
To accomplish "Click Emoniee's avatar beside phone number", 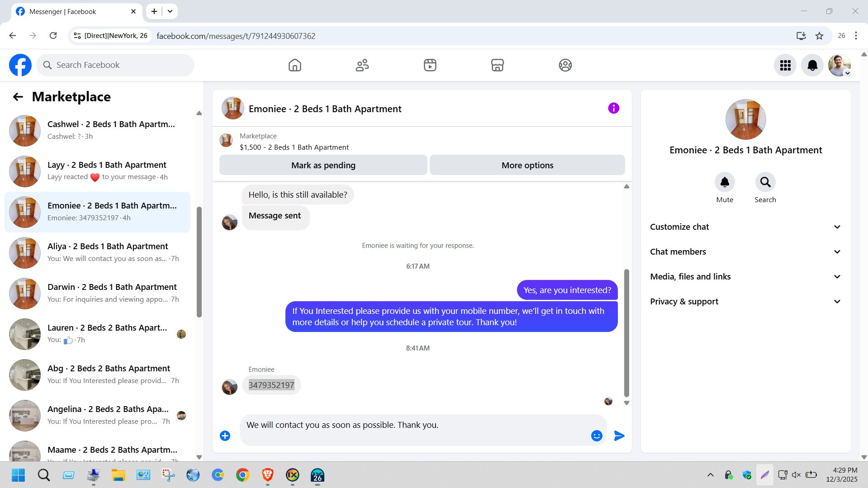I will (229, 387).
